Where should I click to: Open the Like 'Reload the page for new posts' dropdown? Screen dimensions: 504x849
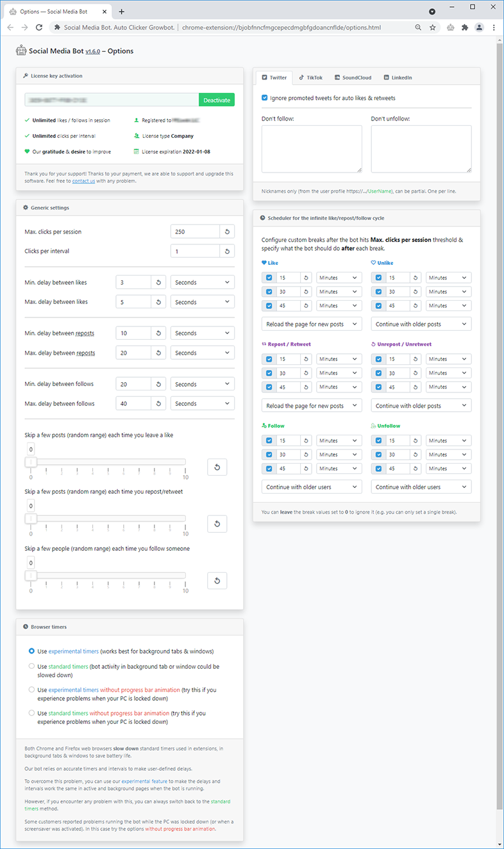pyautogui.click(x=312, y=324)
